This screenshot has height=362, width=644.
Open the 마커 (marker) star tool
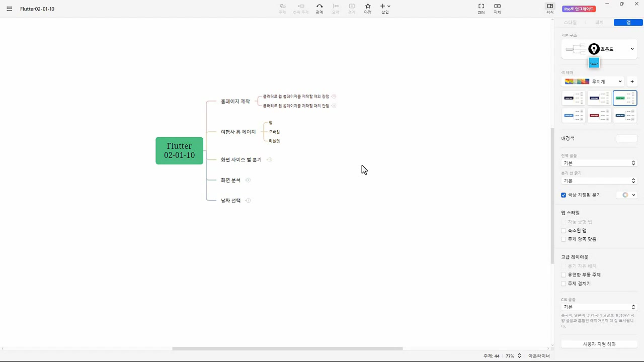click(368, 9)
